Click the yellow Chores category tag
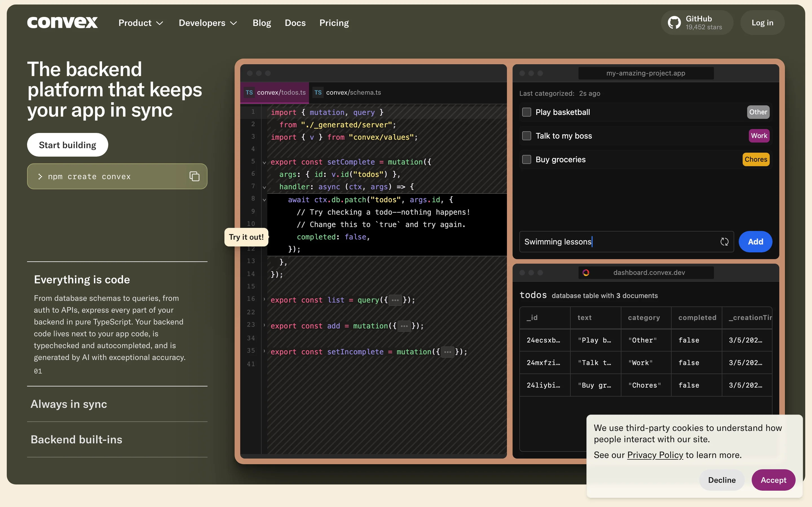 pyautogui.click(x=756, y=160)
